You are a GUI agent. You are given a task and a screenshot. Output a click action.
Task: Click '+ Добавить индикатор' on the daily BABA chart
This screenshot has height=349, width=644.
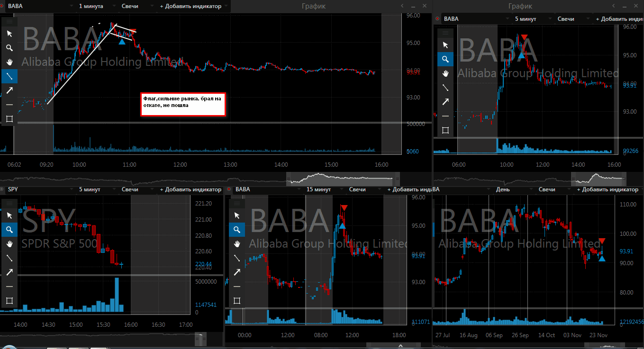click(x=608, y=189)
